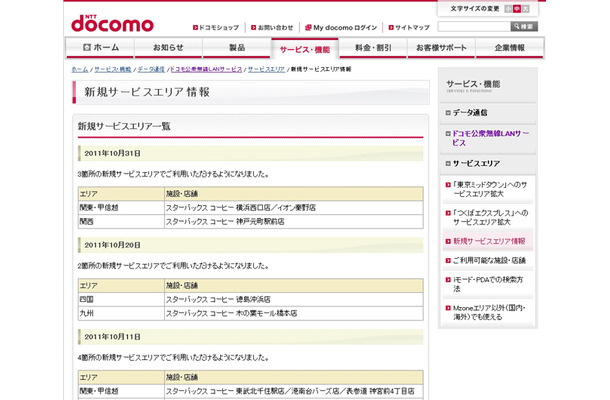Click ドコモ公衆無線LANサービス breadcrumb link
Screen dimensions: 610x400
(x=206, y=69)
